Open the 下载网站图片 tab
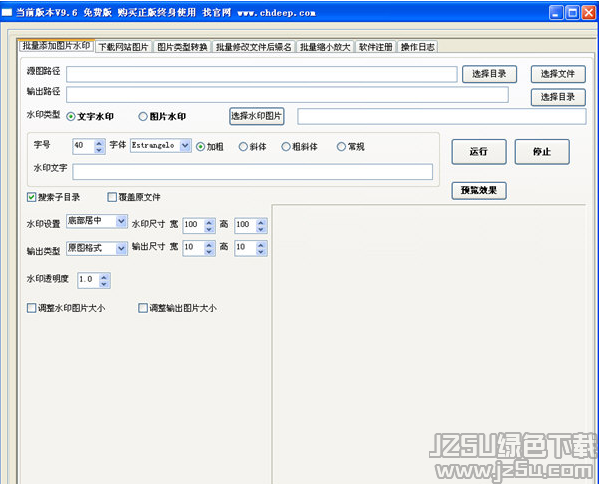 click(x=123, y=47)
